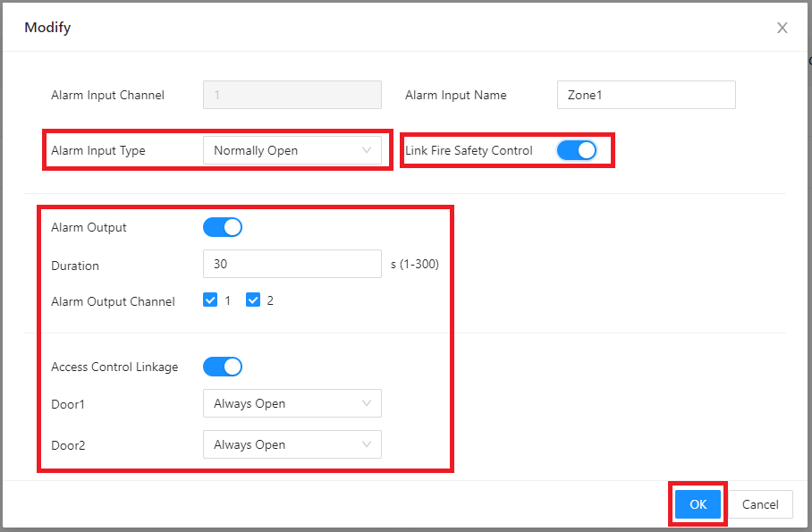Screen dimensions: 812x532
Task: Click the Cancel button
Action: pyautogui.click(x=760, y=504)
